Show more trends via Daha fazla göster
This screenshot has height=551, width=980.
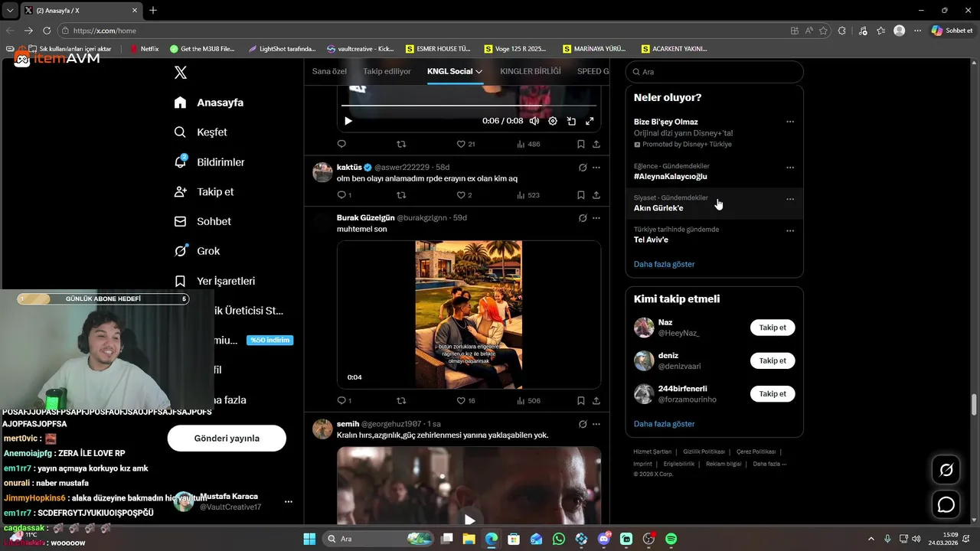pyautogui.click(x=665, y=264)
